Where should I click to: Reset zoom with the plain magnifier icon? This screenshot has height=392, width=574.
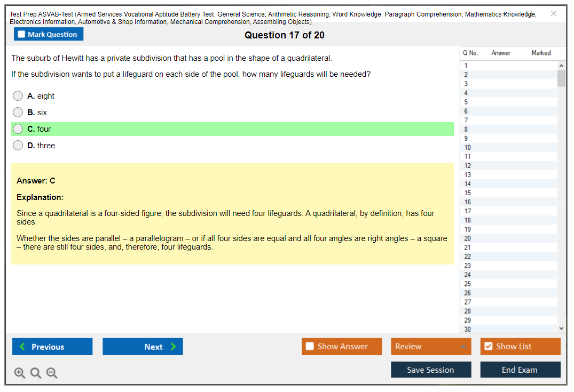[x=36, y=373]
